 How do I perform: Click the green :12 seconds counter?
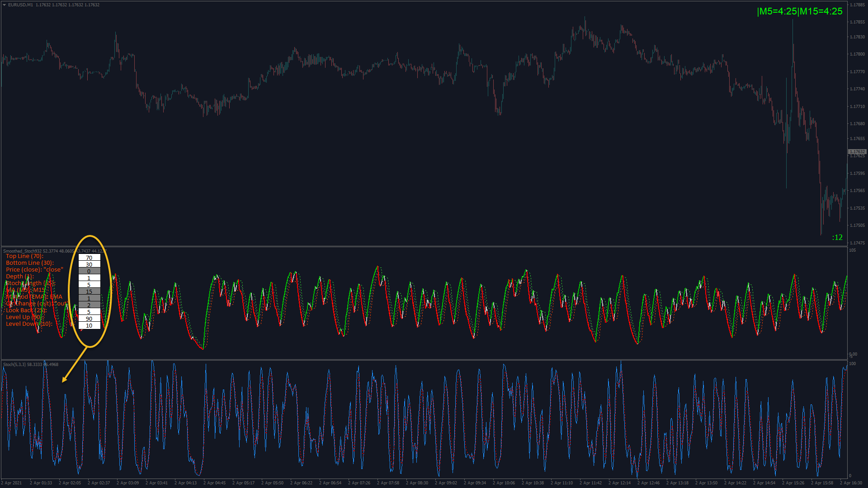[x=837, y=238]
